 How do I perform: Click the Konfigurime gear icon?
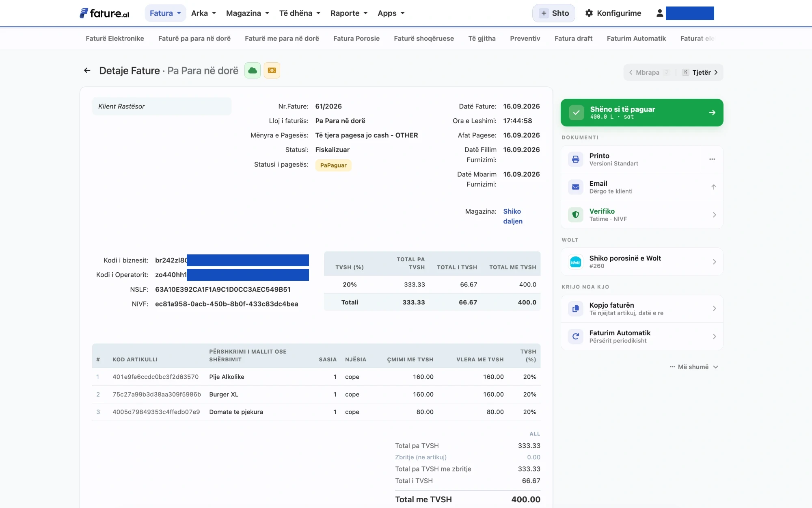click(589, 13)
